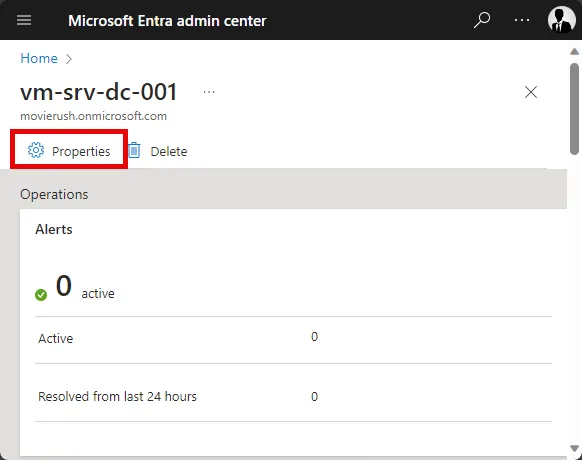
Task: Click Delete button text
Action: click(169, 151)
